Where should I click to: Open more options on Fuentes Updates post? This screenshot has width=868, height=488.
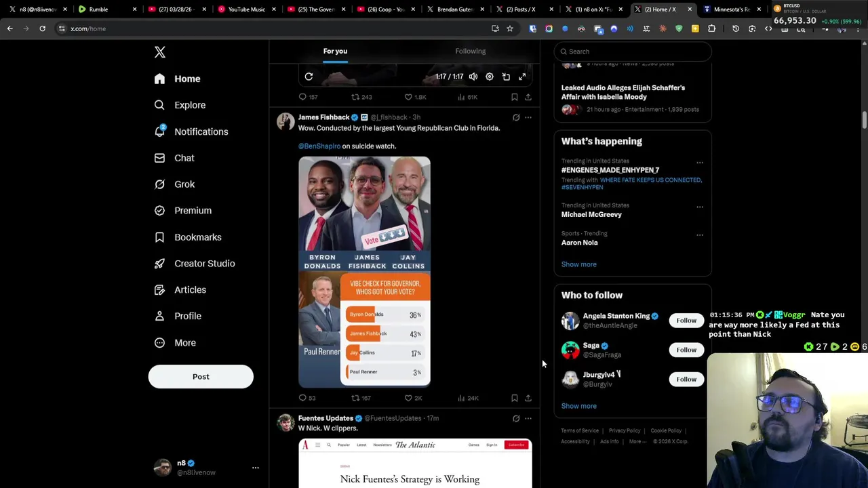(528, 418)
